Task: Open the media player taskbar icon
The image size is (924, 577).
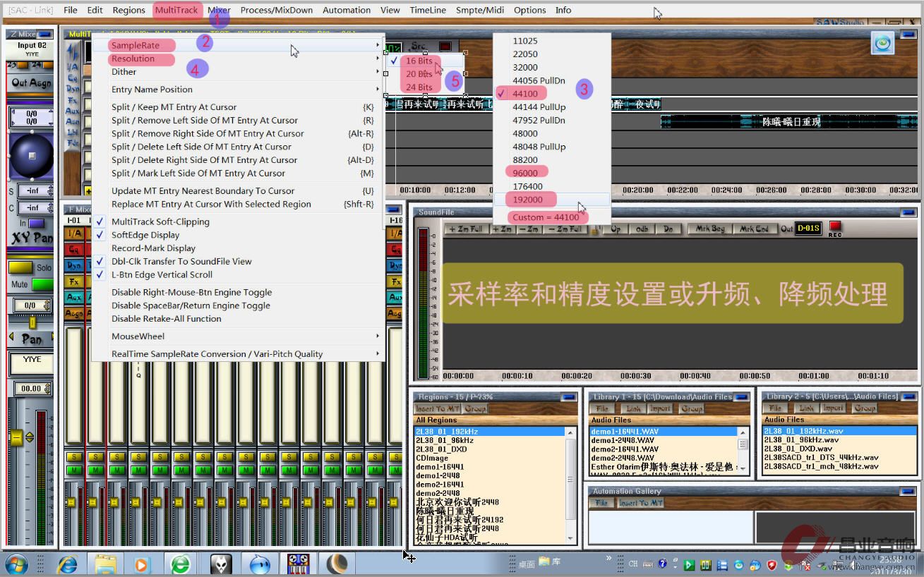Action: (142, 564)
